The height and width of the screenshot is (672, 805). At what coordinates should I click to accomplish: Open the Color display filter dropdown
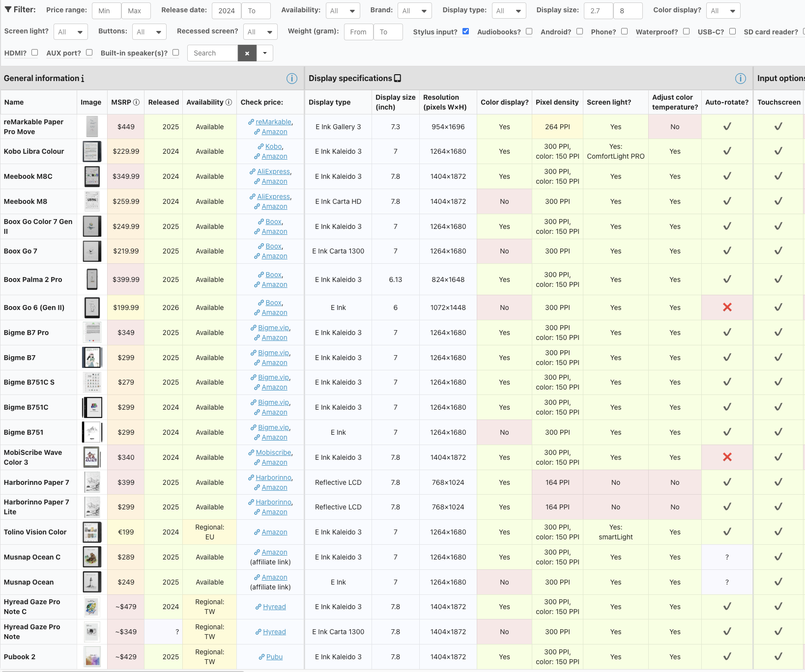tap(723, 11)
